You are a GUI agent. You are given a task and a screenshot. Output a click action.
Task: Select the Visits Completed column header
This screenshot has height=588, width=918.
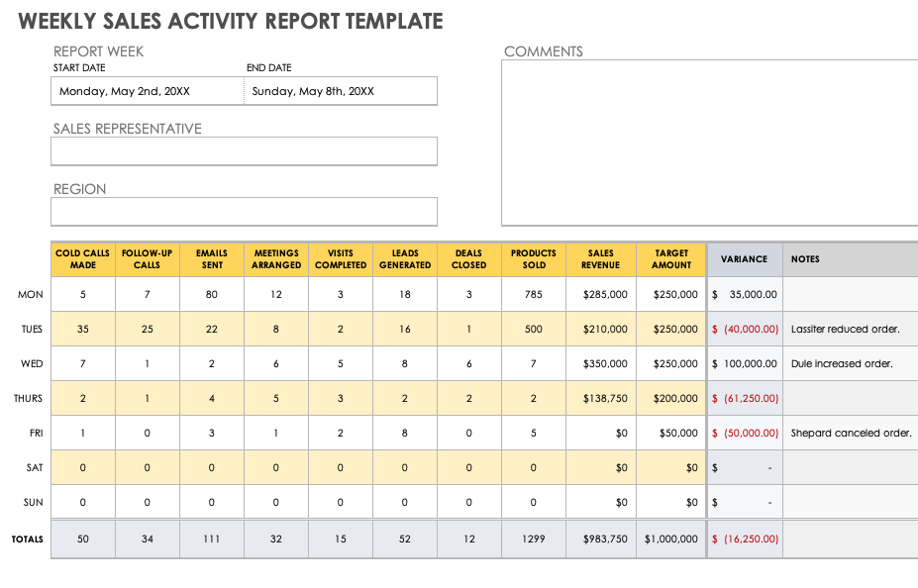[x=340, y=258]
